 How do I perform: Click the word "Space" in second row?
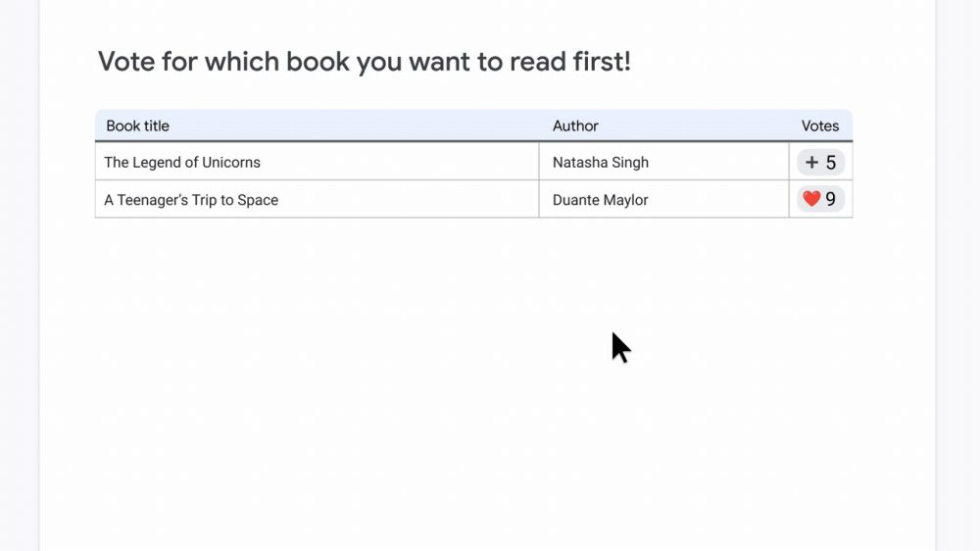pyautogui.click(x=258, y=200)
